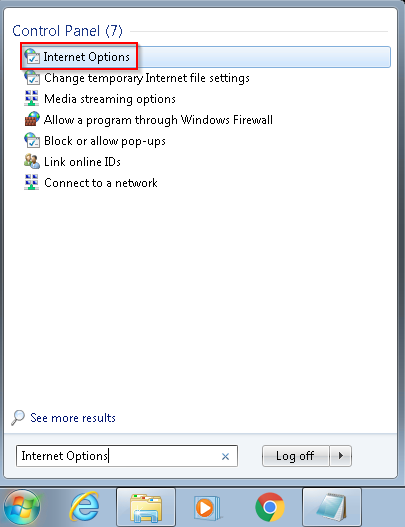
Task: Select Media streaming options result
Action: pyautogui.click(x=110, y=99)
